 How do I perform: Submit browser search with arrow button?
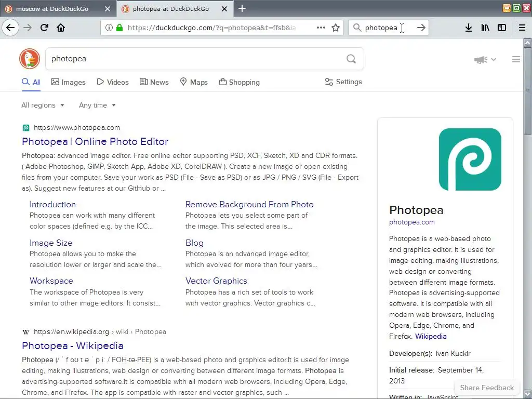421,28
